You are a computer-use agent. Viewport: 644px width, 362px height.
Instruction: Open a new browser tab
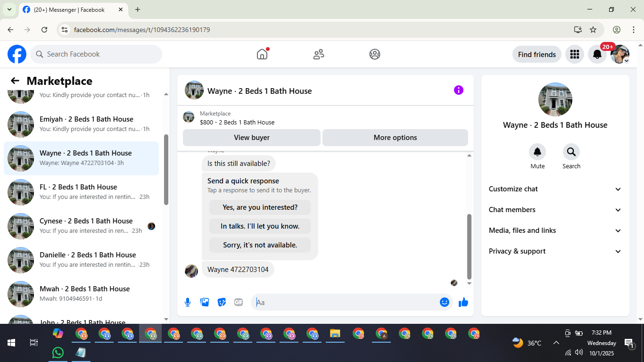tap(138, 9)
